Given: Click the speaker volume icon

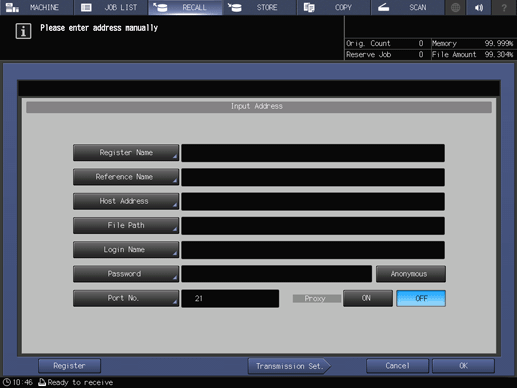Looking at the screenshot, I should click(479, 7).
